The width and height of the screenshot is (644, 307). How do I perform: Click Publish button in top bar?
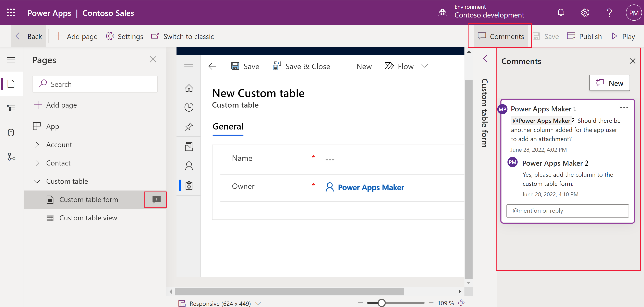tap(584, 36)
